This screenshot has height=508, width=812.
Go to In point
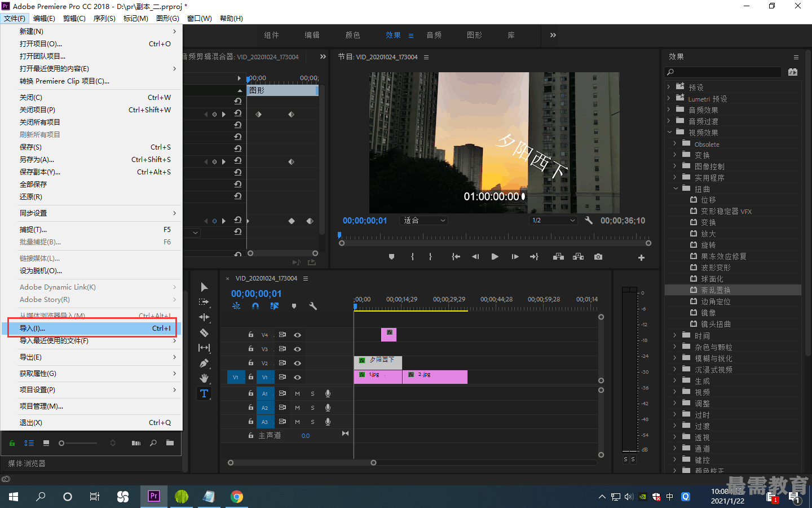pos(456,257)
